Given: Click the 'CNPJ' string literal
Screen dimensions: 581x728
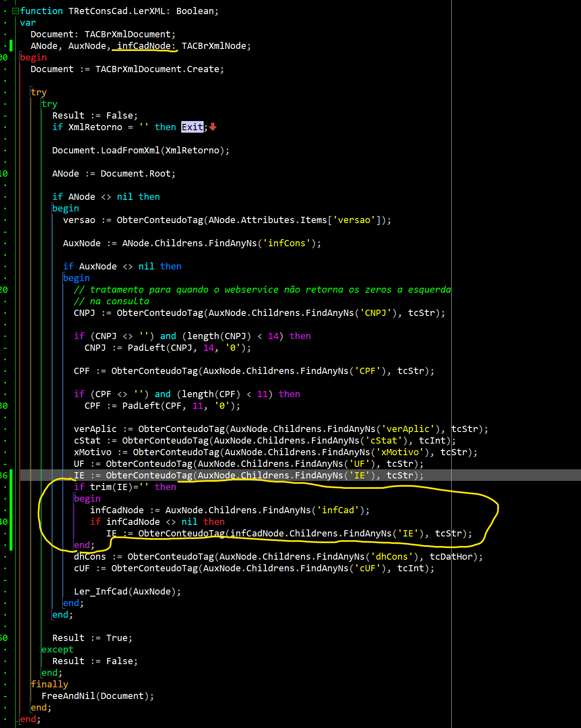Looking at the screenshot, I should 376,313.
